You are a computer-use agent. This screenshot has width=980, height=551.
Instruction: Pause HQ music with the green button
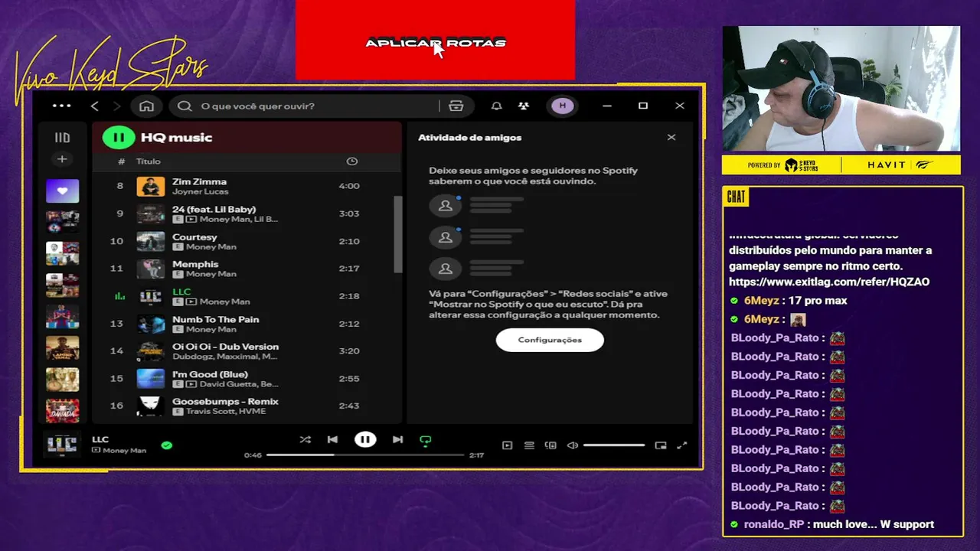[118, 138]
